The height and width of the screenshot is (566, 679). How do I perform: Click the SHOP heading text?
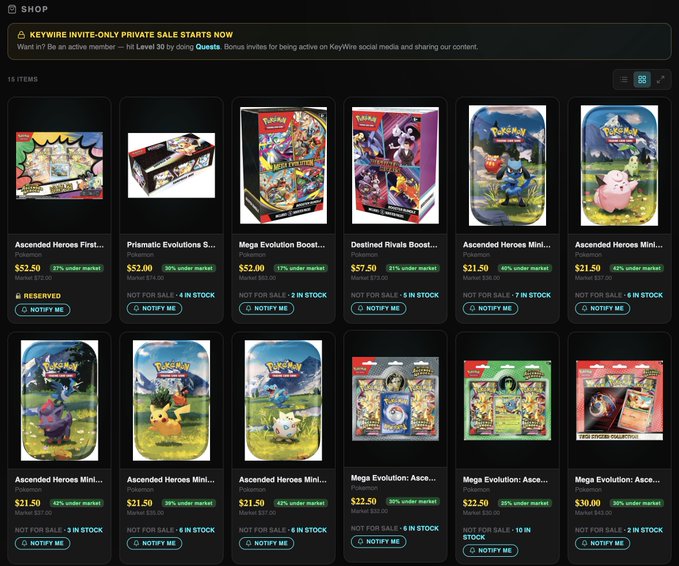tap(35, 9)
